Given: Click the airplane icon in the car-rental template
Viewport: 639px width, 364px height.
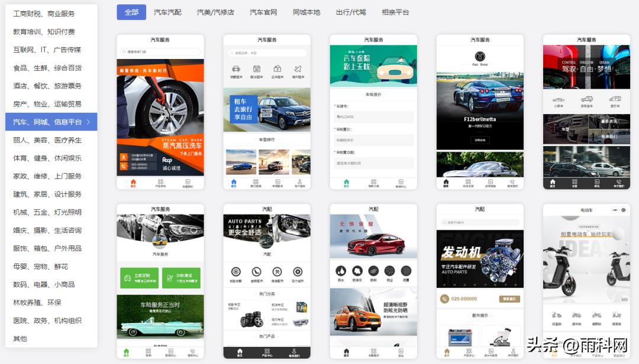Looking at the screenshot, I should 298,69.
